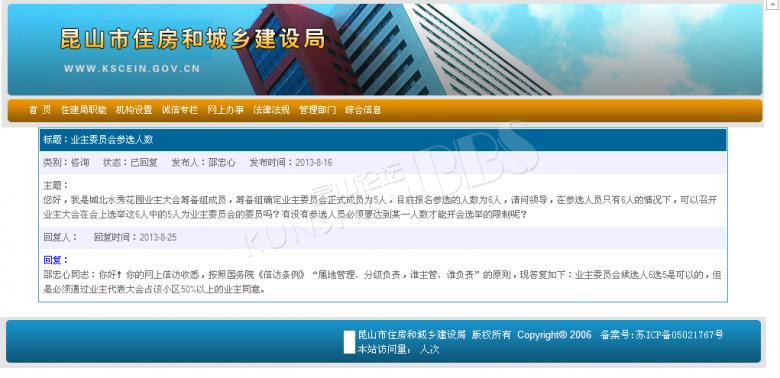780x378 pixels.
Task: Click the 已回复 status text
Action: [144, 163]
